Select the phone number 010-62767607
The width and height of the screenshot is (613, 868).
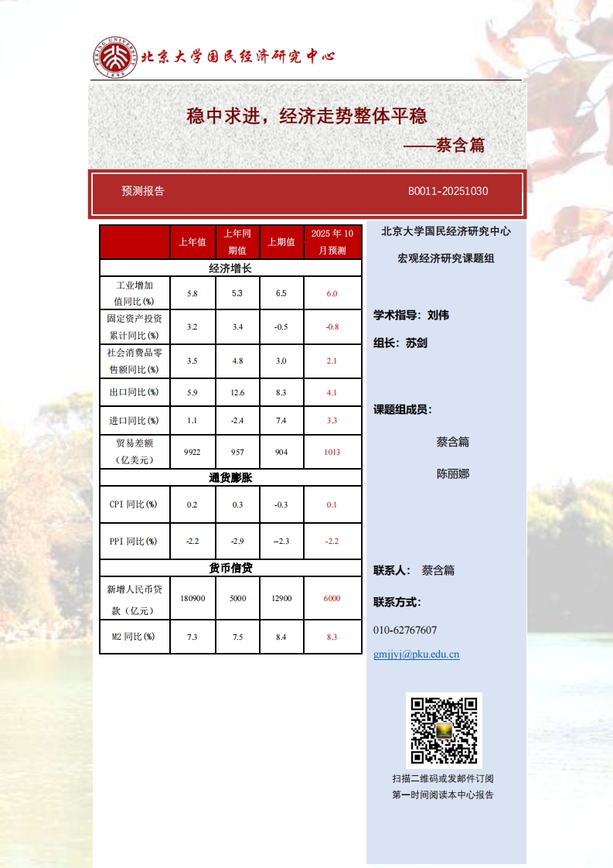pyautogui.click(x=405, y=630)
